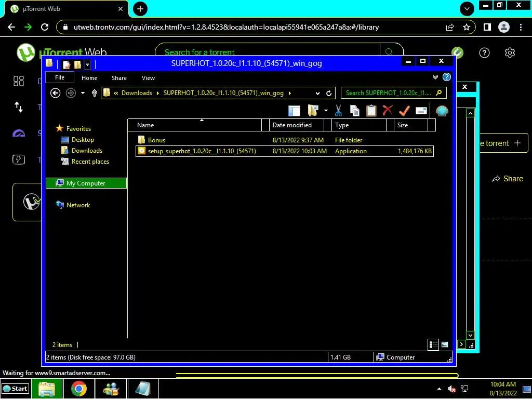Viewport: 532px width, 399px height.
Task: Show hidden tray icons arrow
Action: pyautogui.click(x=439, y=389)
